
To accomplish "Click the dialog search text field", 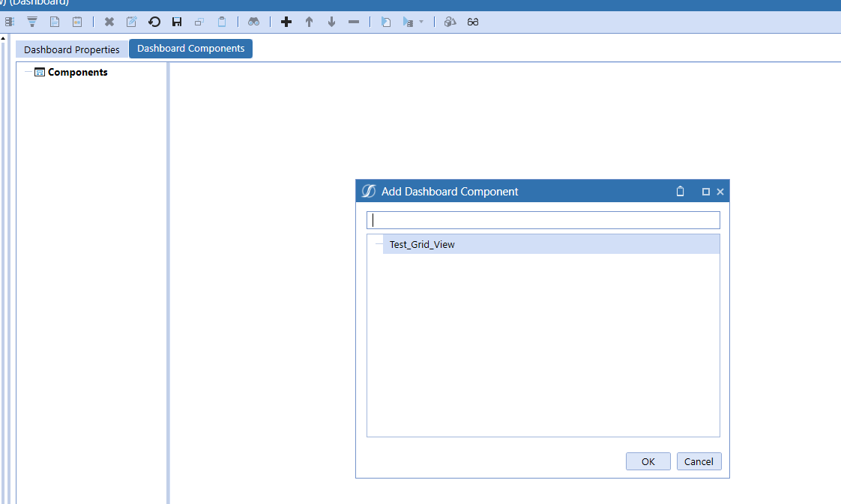I will pos(543,220).
